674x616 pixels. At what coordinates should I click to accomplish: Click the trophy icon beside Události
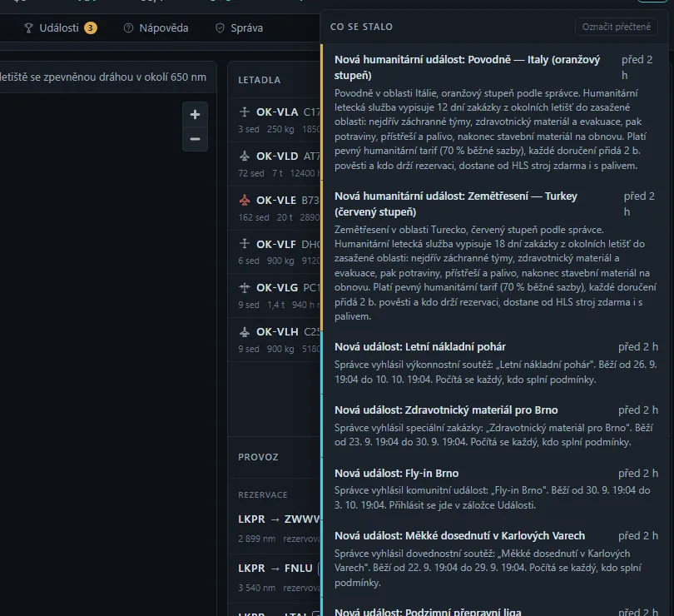(28, 28)
